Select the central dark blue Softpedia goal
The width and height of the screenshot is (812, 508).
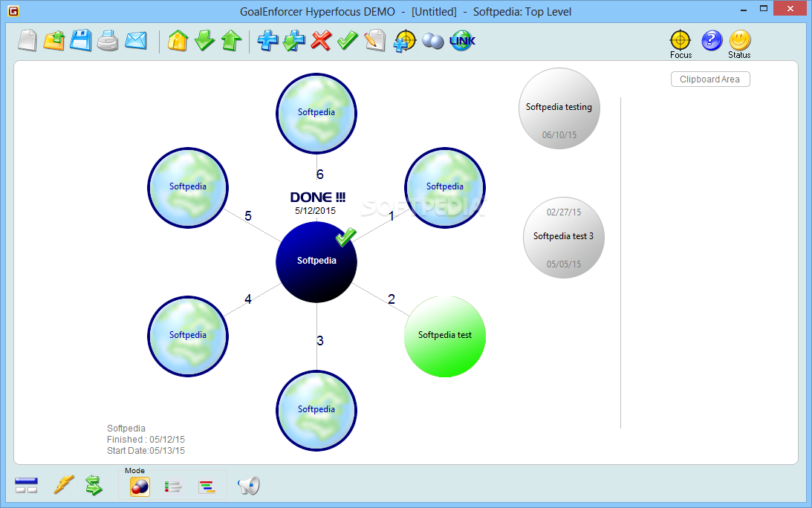click(x=316, y=262)
